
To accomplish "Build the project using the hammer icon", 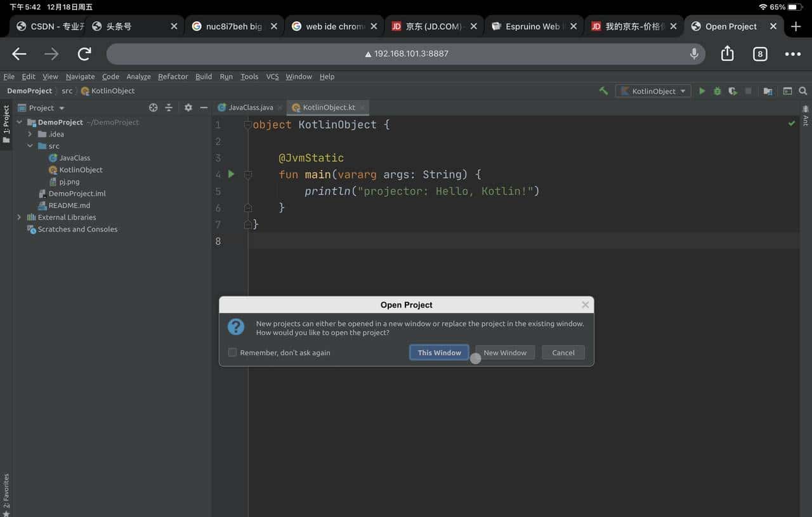I will pyautogui.click(x=603, y=91).
